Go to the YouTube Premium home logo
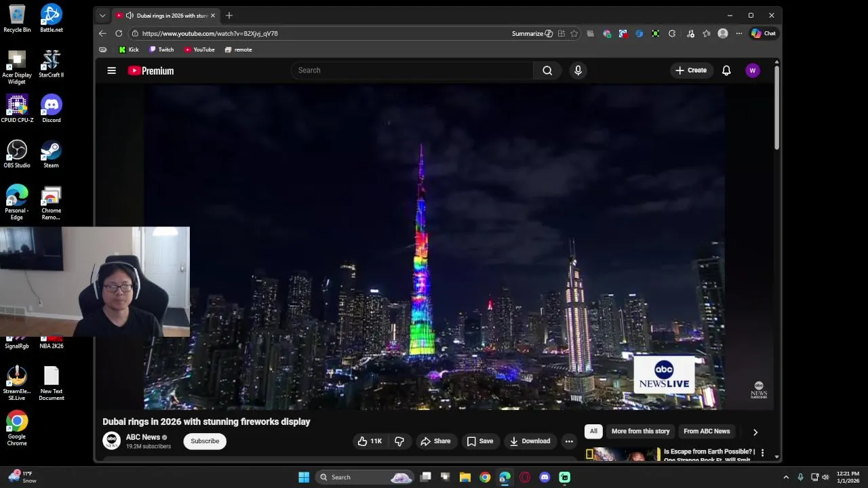868x488 pixels. (x=151, y=70)
